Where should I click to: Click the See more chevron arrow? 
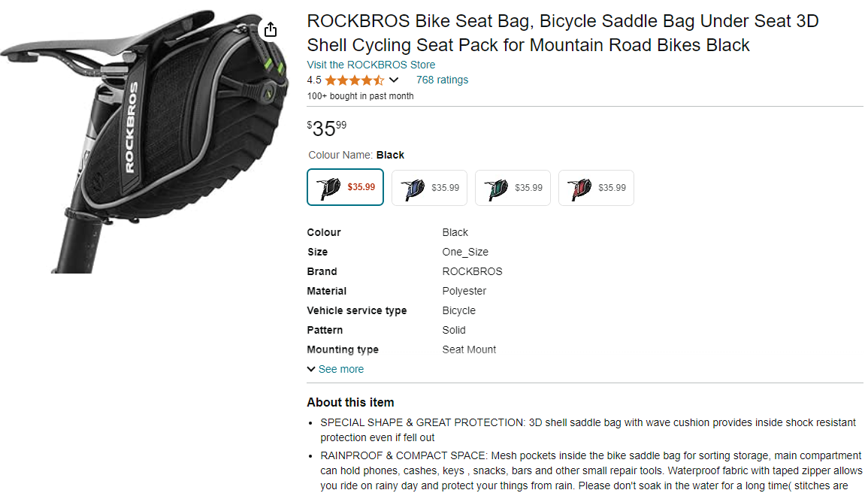(x=311, y=369)
